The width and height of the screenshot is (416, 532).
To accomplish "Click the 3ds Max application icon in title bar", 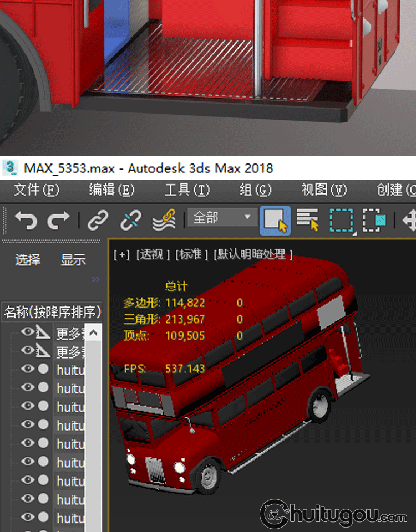I will 11,168.
